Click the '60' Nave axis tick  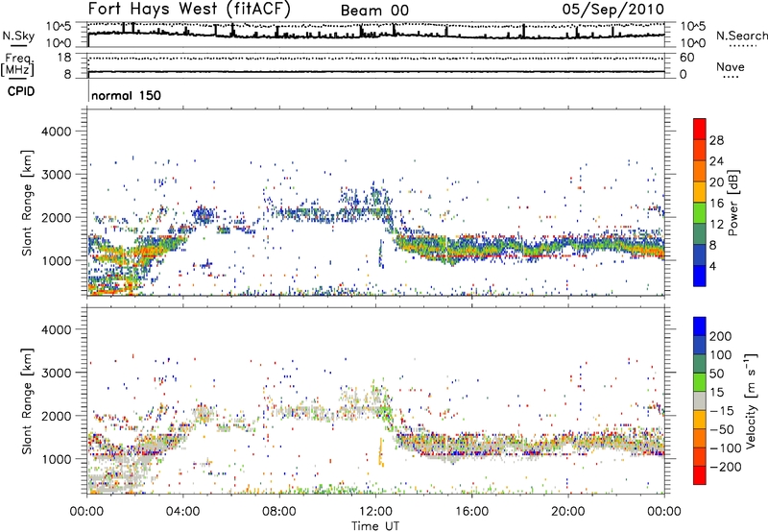pos(686,58)
